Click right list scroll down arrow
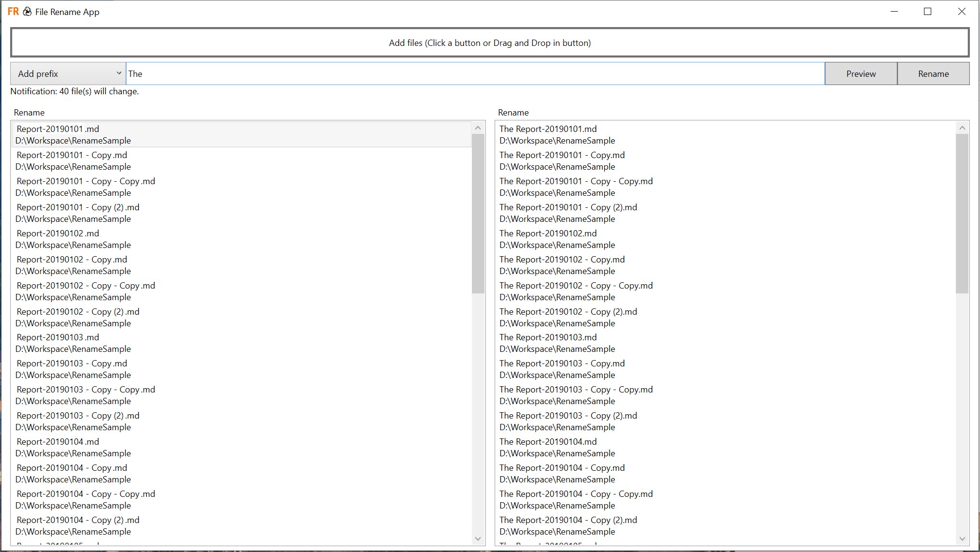 [962, 538]
